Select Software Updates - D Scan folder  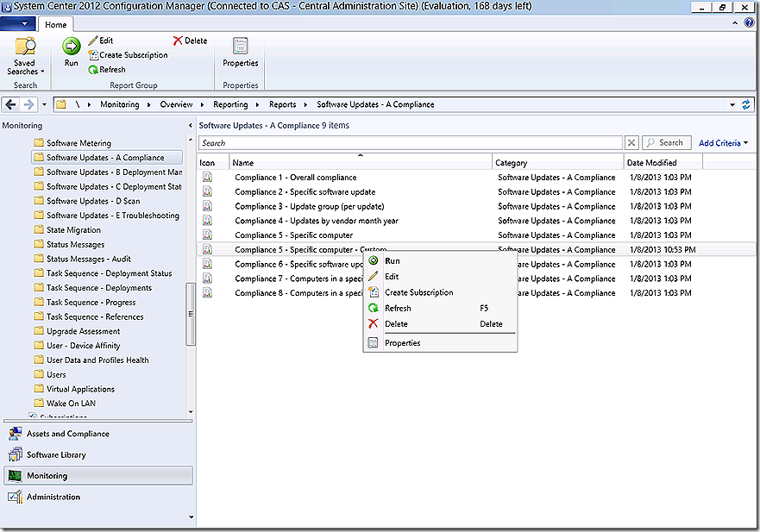87,201
